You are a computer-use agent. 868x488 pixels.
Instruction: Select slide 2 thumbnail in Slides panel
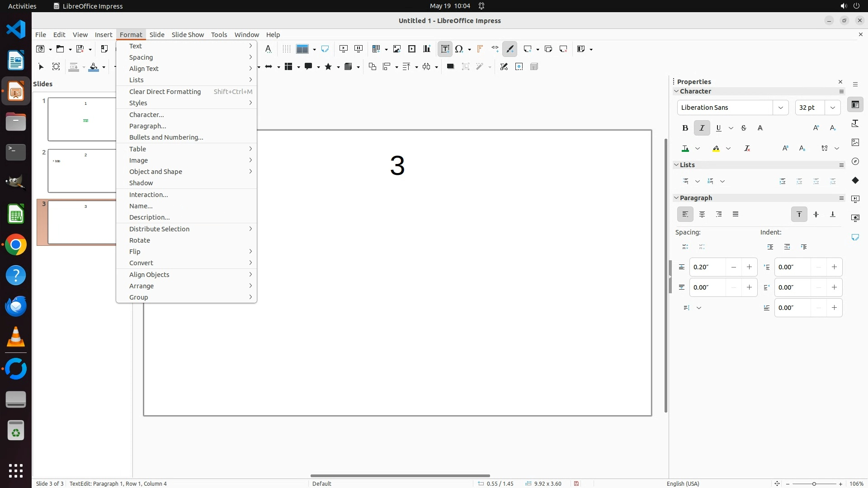(82, 171)
